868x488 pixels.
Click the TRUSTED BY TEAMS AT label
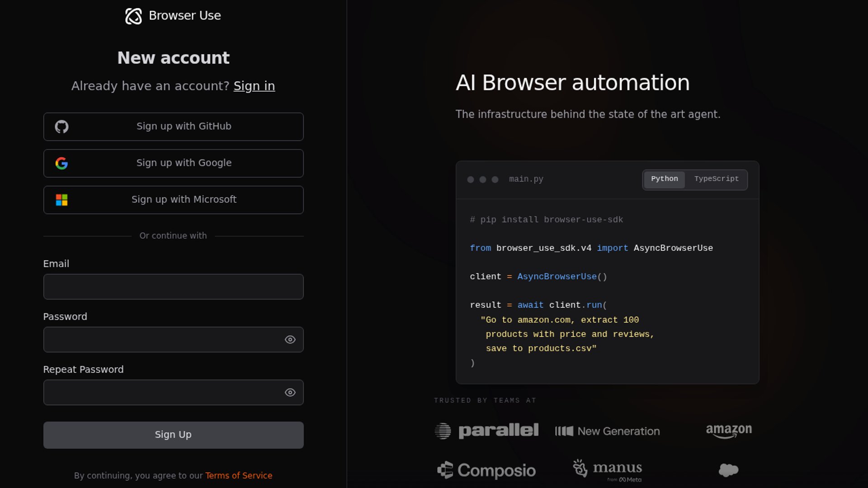tap(485, 400)
